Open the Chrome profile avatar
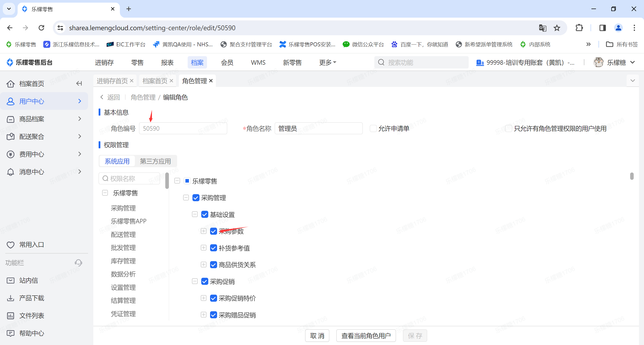 [x=618, y=28]
